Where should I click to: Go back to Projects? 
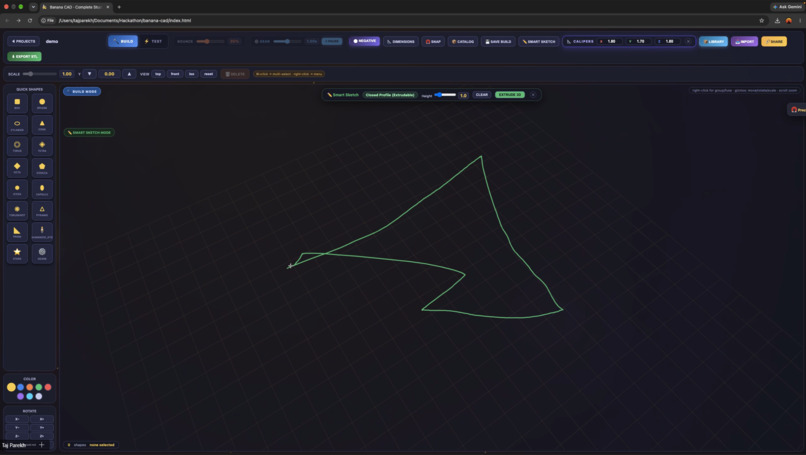24,41
